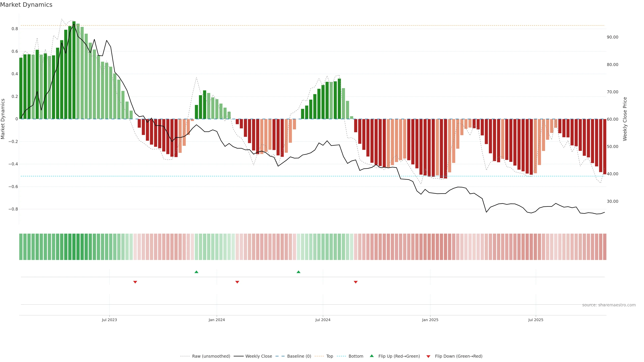The height and width of the screenshot is (362, 644).
Task: Select the Jan 2025 x-axis tick label
Action: pos(430,320)
